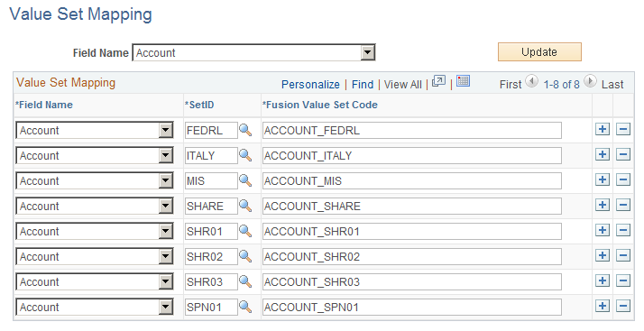Image resolution: width=644 pixels, height=331 pixels.
Task: Edit the ACCOUNT_SHR03 value set code field
Action: coord(412,282)
